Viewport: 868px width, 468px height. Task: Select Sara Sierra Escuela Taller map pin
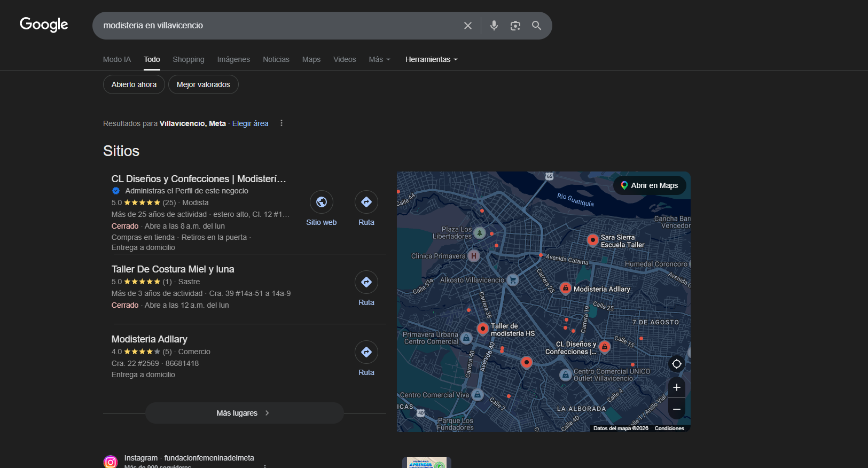click(x=592, y=240)
